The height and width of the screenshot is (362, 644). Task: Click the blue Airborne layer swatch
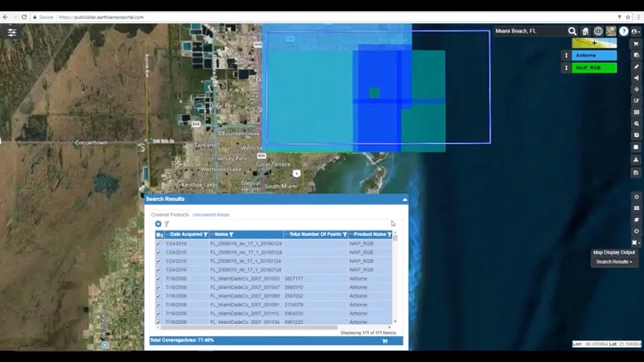(594, 56)
